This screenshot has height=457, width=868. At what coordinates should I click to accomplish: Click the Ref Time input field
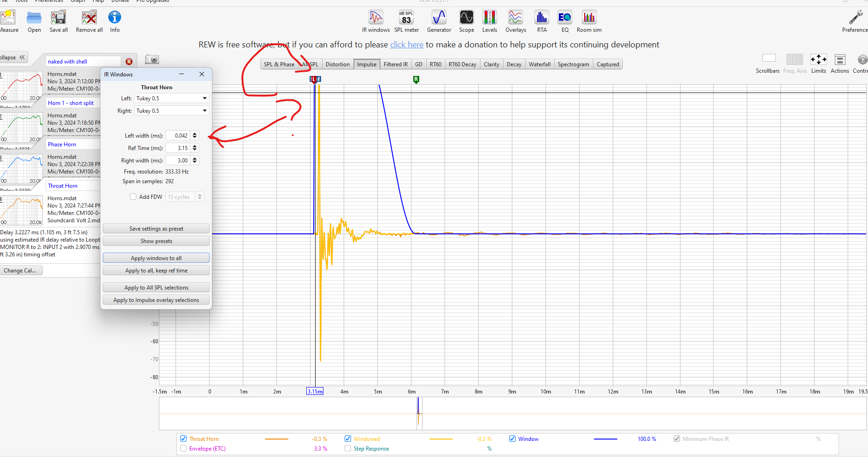178,148
